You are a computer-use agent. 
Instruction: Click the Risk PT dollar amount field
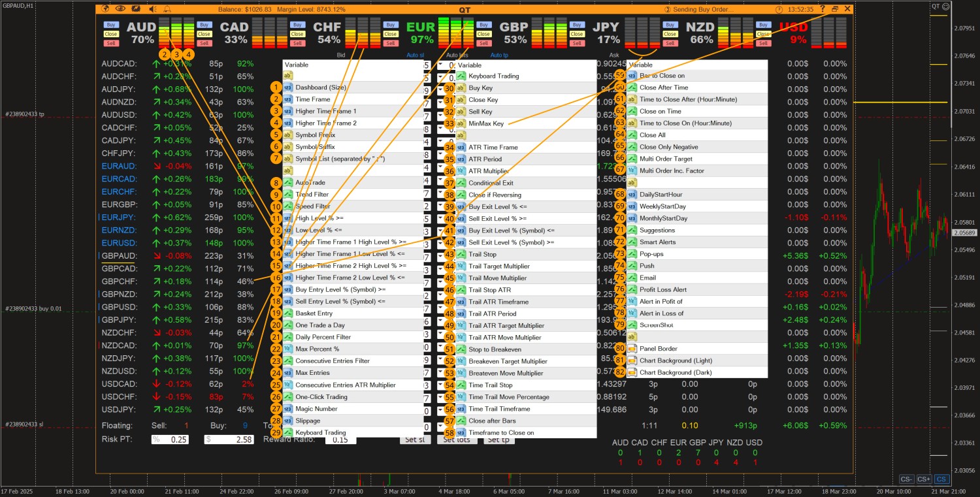click(229, 440)
